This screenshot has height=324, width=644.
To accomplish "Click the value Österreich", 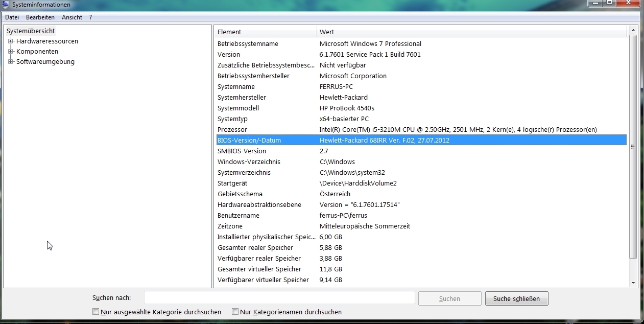I will (335, 194).
